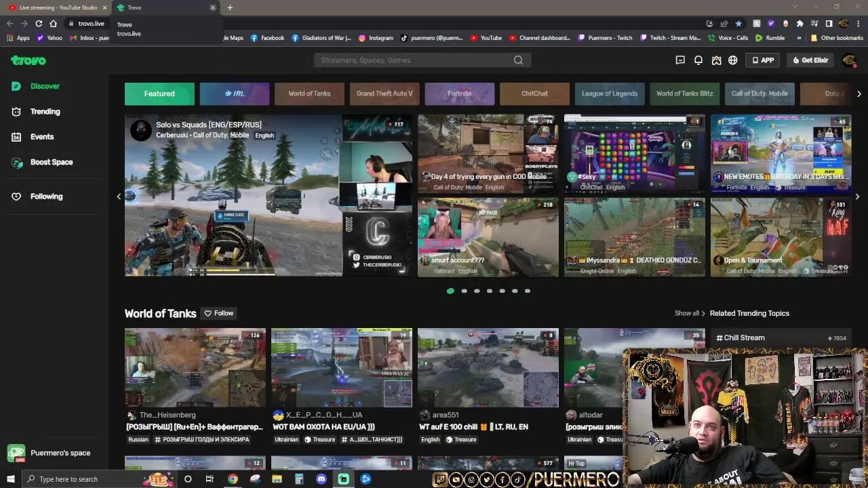The image size is (868, 488).
Task: Open the Chill Stream trending topic
Action: tap(781, 338)
